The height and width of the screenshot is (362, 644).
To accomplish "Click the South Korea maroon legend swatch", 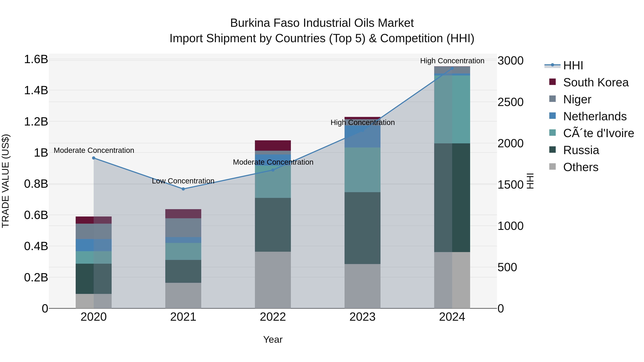I will [553, 82].
